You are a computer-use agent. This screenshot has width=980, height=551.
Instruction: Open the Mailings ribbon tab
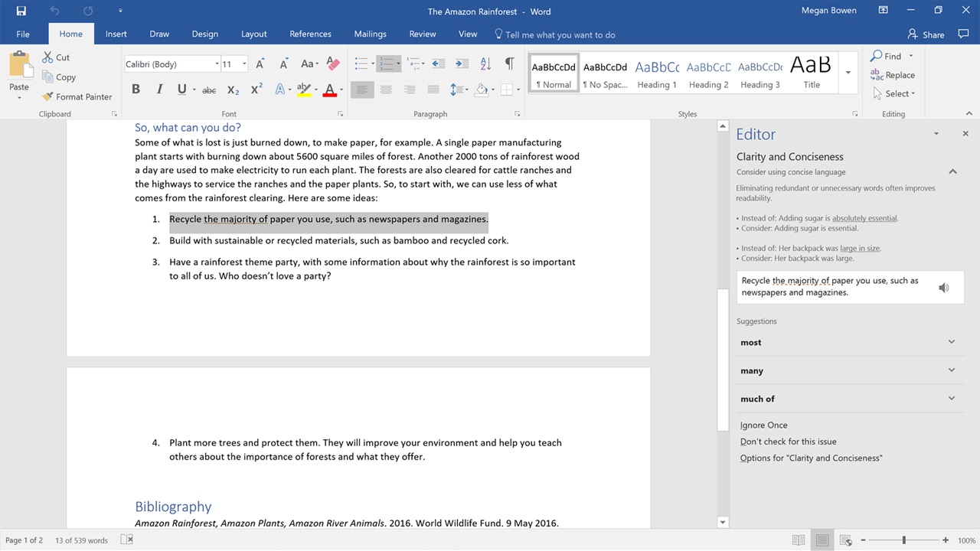tap(370, 34)
